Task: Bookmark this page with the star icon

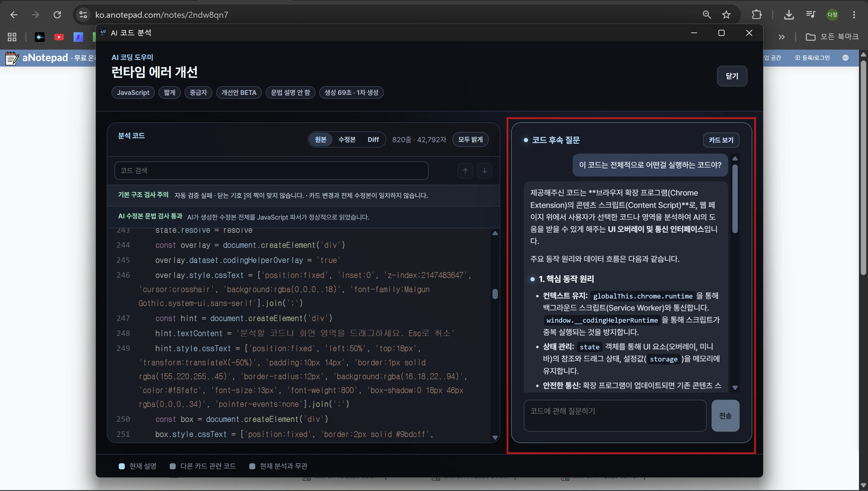Action: (726, 15)
